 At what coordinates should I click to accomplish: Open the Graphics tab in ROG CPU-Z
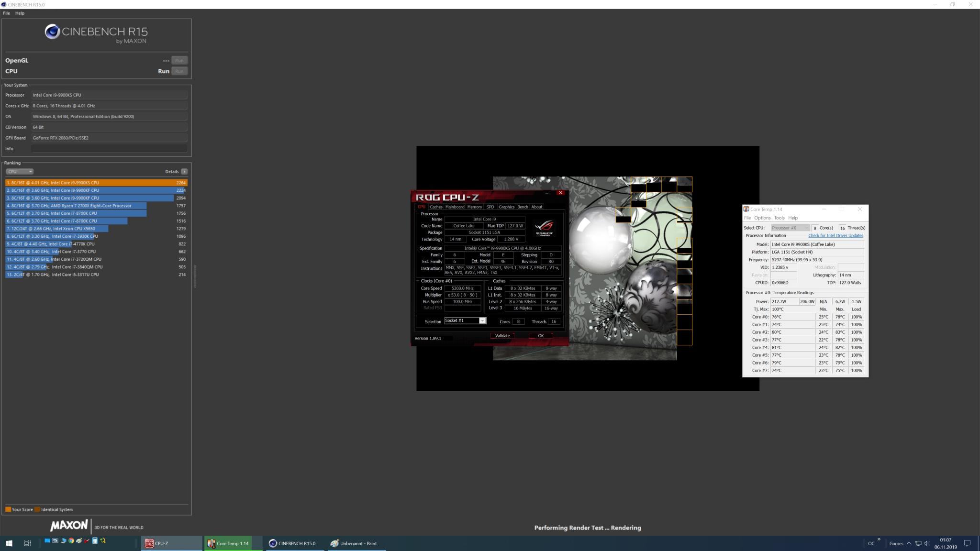click(506, 207)
